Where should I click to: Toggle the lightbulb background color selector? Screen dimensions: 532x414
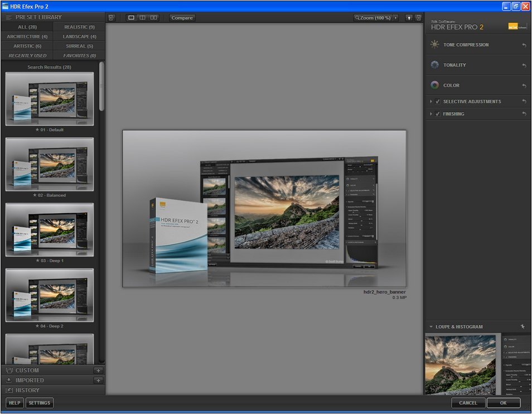click(x=409, y=18)
